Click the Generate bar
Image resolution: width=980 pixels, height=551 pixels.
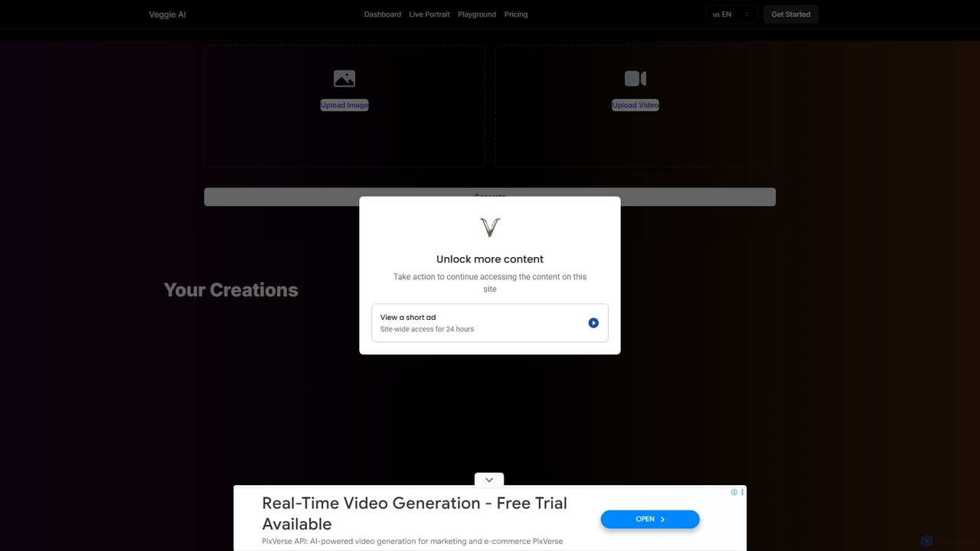(490, 197)
